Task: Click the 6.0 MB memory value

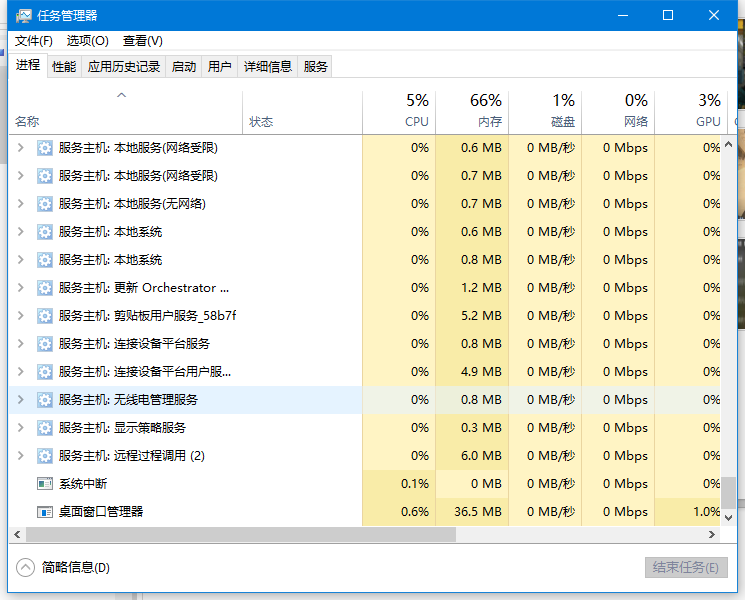Action: point(481,456)
